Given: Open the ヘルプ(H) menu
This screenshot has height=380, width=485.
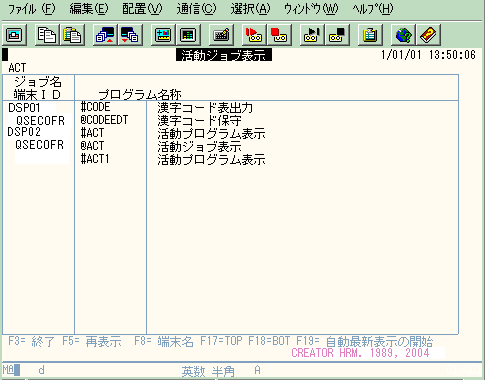Looking at the screenshot, I should point(373,9).
